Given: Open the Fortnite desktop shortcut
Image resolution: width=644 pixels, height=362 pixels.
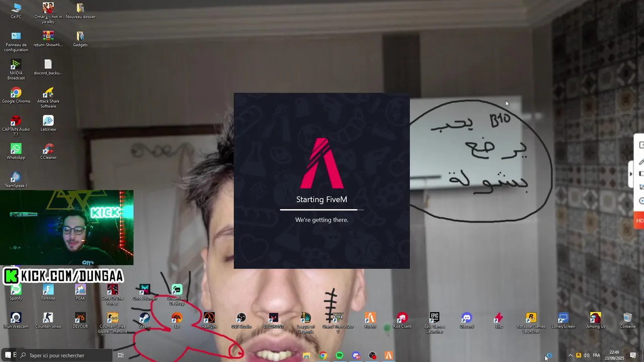Looking at the screenshot, I should pos(48,292).
